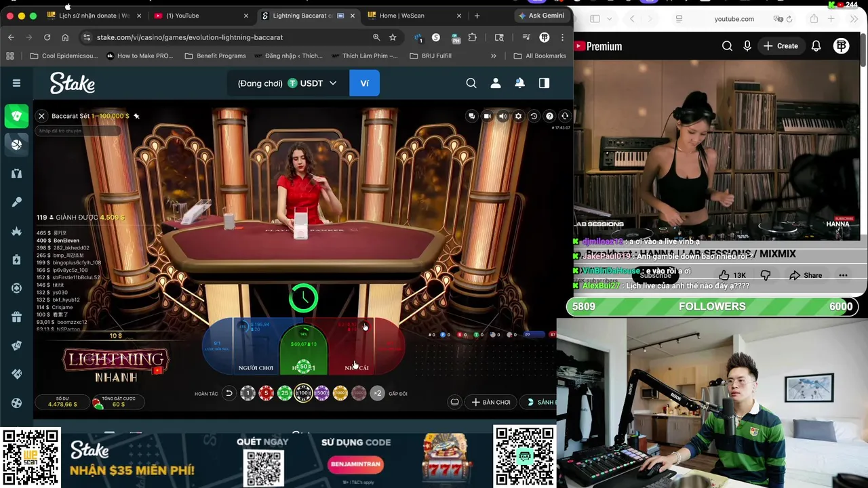Open Chrome three-dot menu

coord(562,37)
